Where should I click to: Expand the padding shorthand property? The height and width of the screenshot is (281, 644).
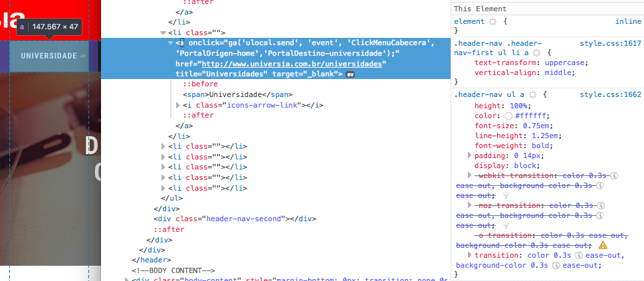tap(470, 155)
